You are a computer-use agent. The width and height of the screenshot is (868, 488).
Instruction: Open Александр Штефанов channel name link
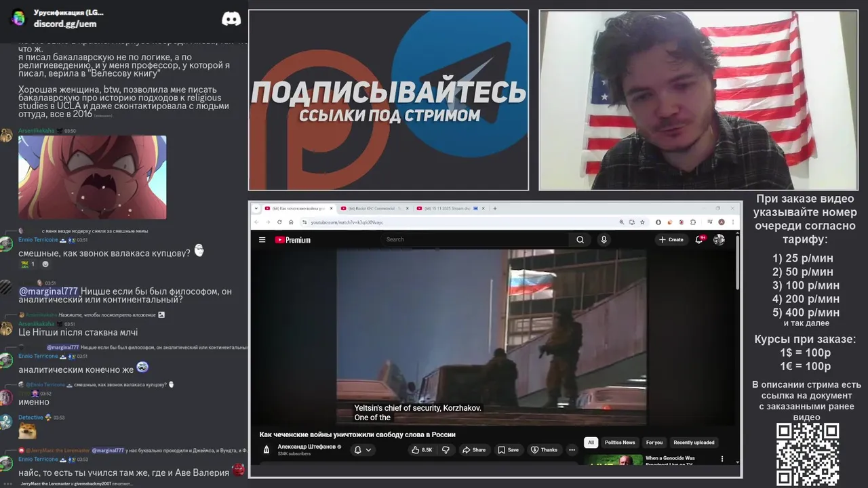coord(306,447)
